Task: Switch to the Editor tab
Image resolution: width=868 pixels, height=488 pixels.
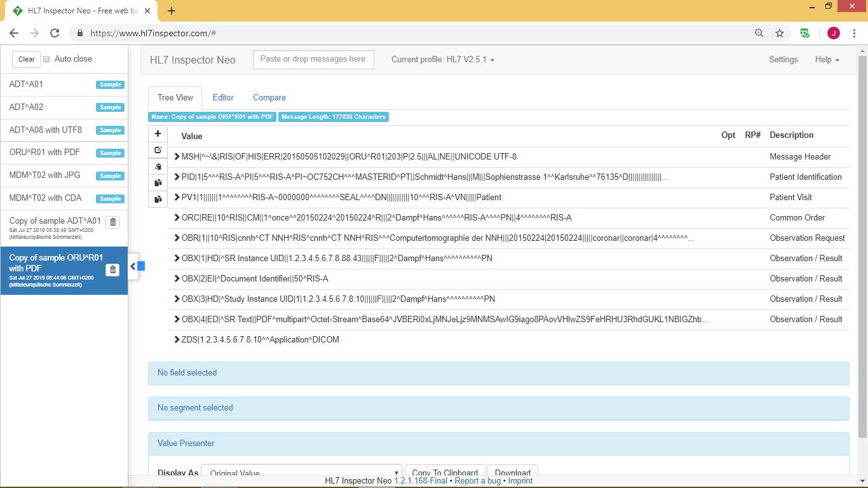Action: 223,98
